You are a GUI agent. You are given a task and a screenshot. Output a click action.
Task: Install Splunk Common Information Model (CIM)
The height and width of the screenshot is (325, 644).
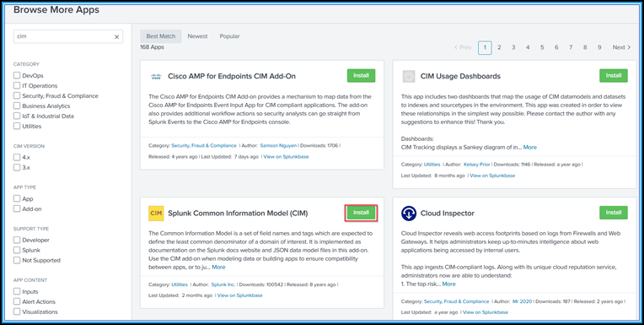click(x=361, y=213)
